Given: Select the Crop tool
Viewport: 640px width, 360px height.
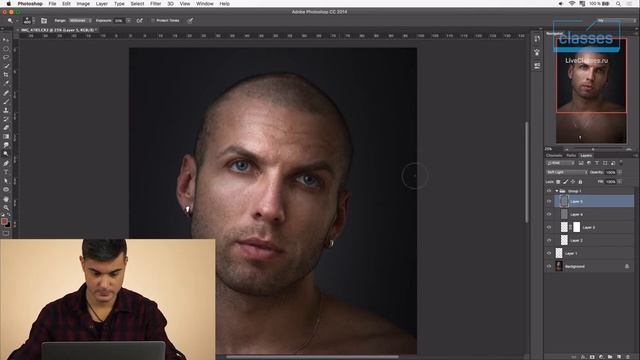Looking at the screenshot, I should pos(6,75).
